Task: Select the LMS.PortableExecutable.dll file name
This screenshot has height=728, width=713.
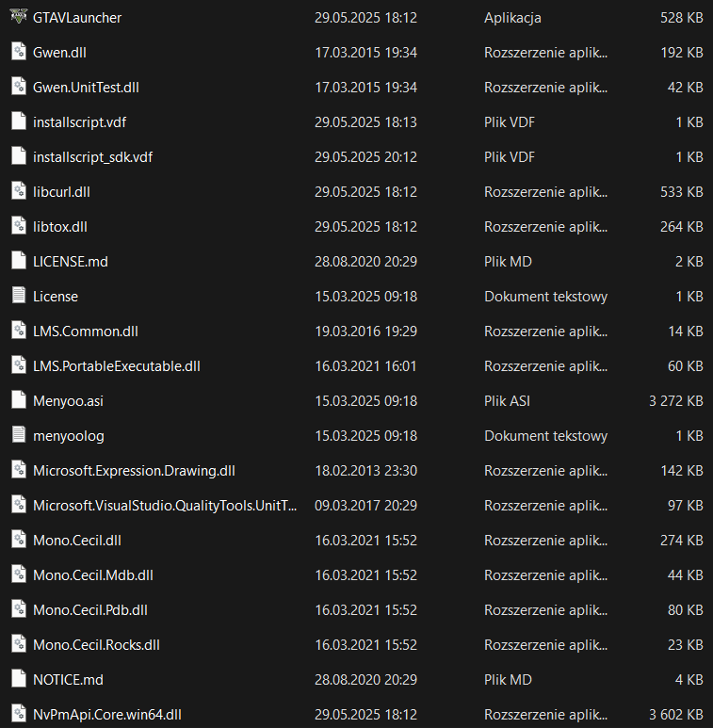Action: 117,365
